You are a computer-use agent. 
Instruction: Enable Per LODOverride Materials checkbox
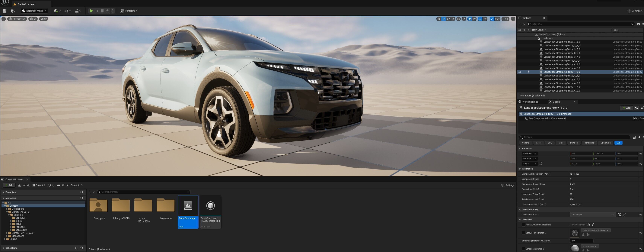[524, 225]
